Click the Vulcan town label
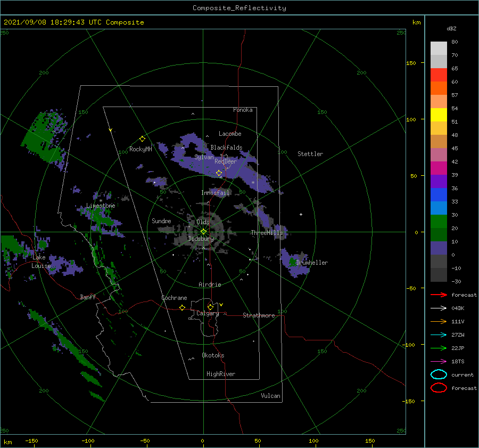The width and height of the screenshot is (479, 448). (x=271, y=396)
